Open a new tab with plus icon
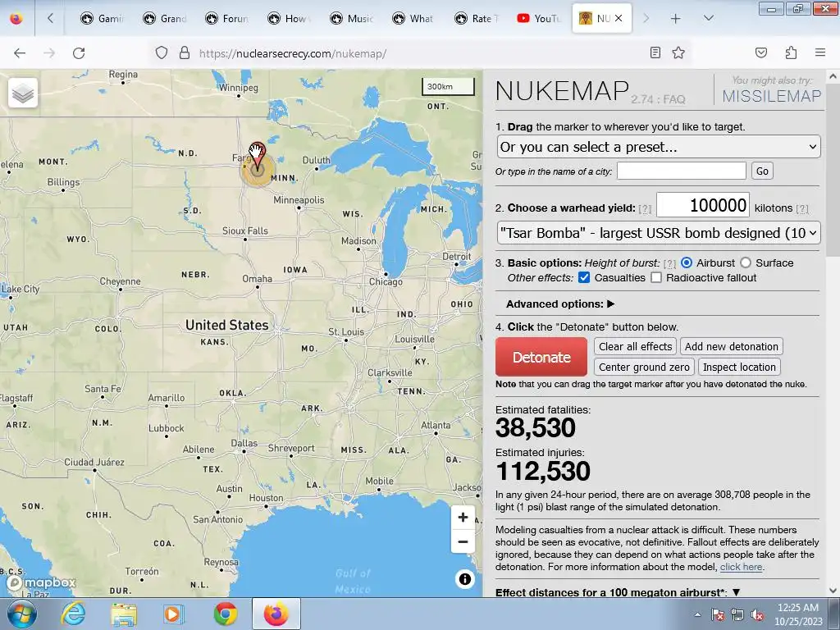The width and height of the screenshot is (840, 630). pyautogui.click(x=676, y=19)
